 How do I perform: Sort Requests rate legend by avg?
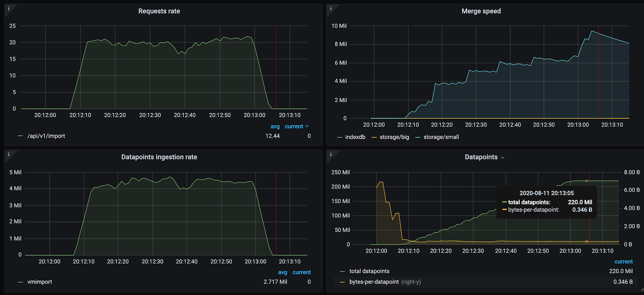[275, 126]
